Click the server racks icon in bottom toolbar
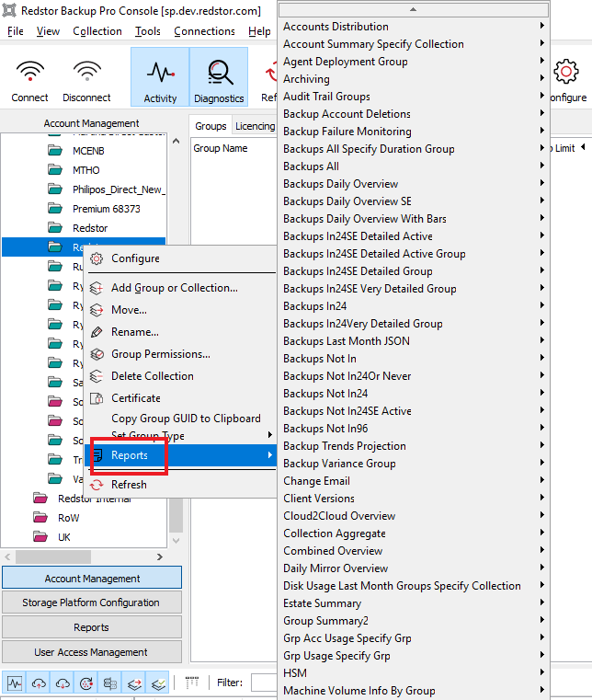Viewport: 592px width, 700px height. pyautogui.click(x=109, y=683)
